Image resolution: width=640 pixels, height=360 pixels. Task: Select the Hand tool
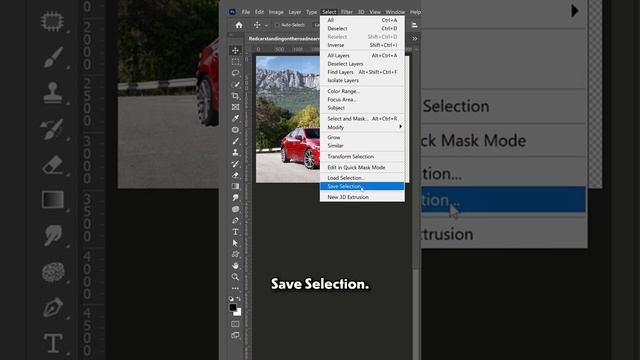click(236, 266)
